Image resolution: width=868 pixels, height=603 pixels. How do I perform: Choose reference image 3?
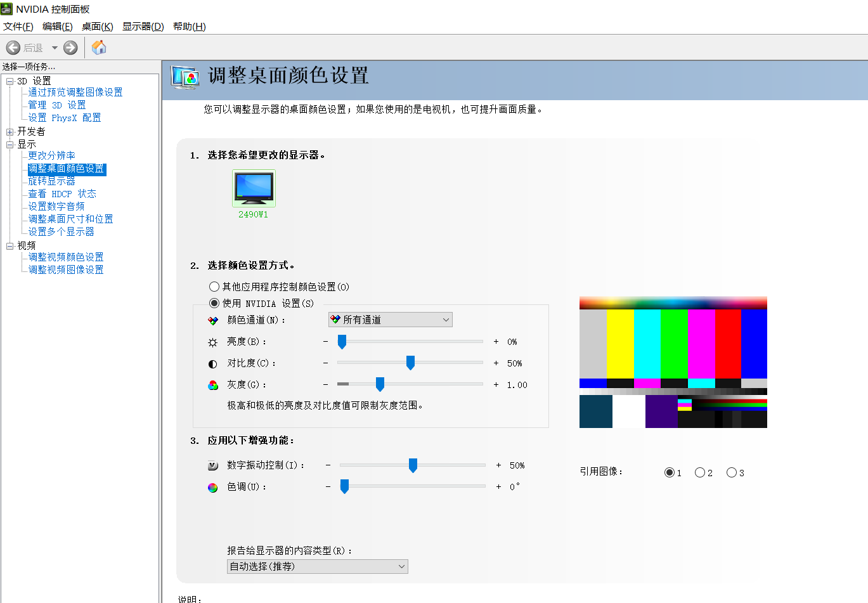(x=732, y=472)
